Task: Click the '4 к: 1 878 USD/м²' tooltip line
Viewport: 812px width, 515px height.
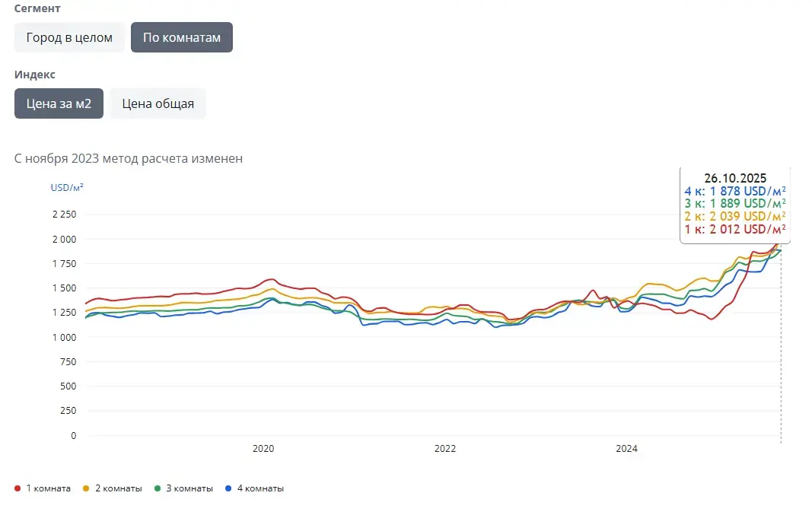Action: tap(734, 192)
